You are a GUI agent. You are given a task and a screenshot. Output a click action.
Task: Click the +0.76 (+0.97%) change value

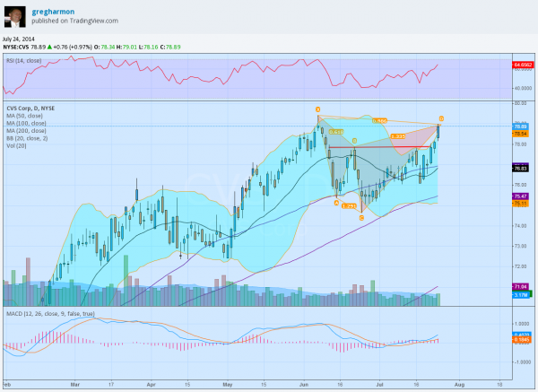tap(73, 47)
